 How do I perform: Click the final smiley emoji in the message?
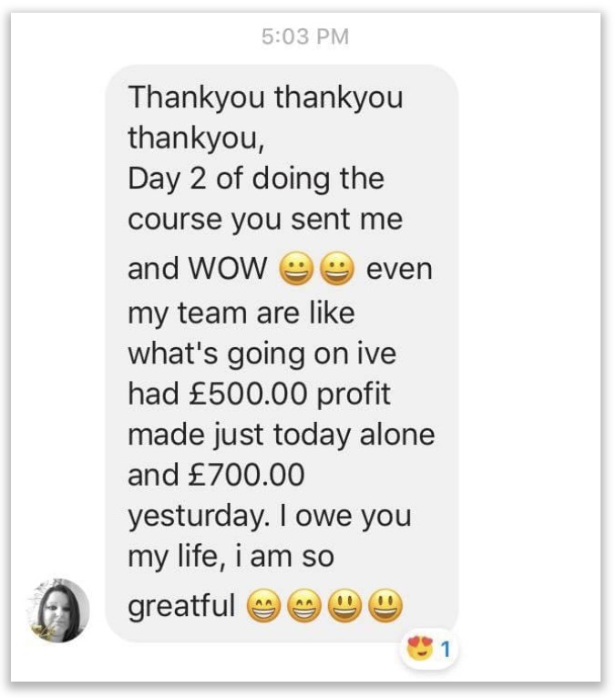coord(385,606)
